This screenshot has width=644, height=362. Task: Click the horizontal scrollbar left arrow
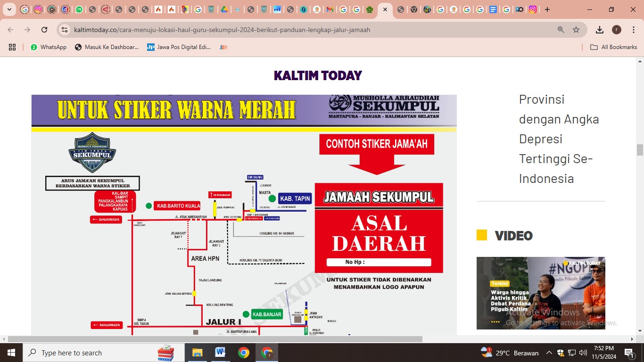click(4, 339)
